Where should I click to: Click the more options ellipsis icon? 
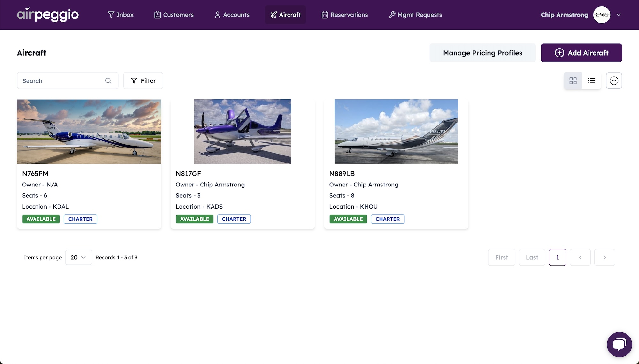(614, 80)
